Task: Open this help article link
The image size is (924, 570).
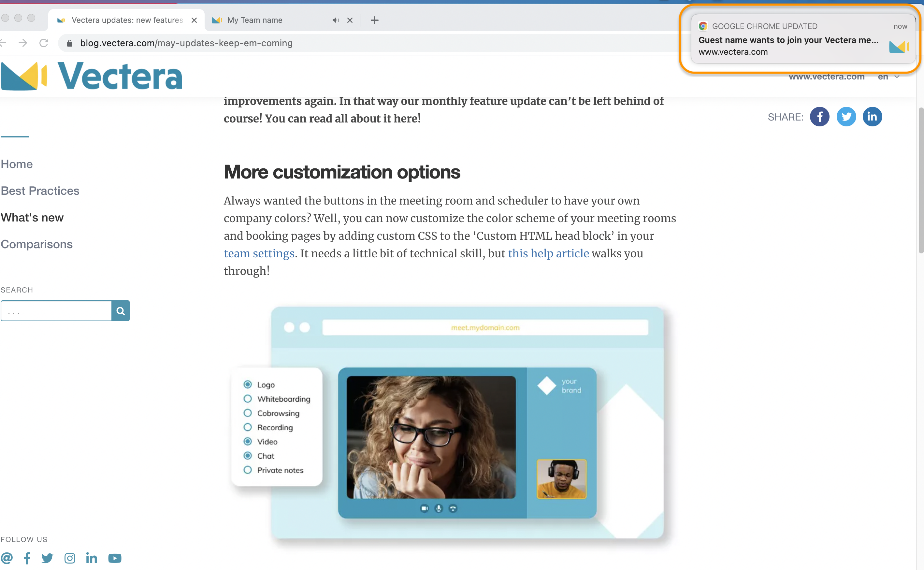Action: tap(548, 253)
